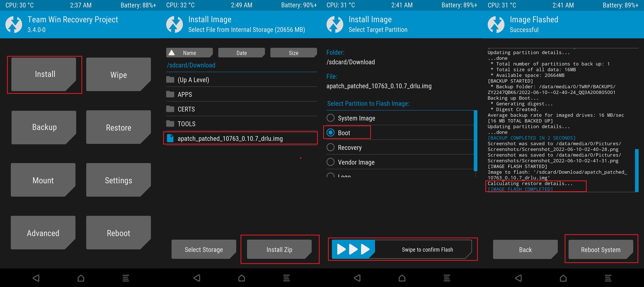Click the TOOLS folder icon
This screenshot has height=287, width=644.
[170, 124]
